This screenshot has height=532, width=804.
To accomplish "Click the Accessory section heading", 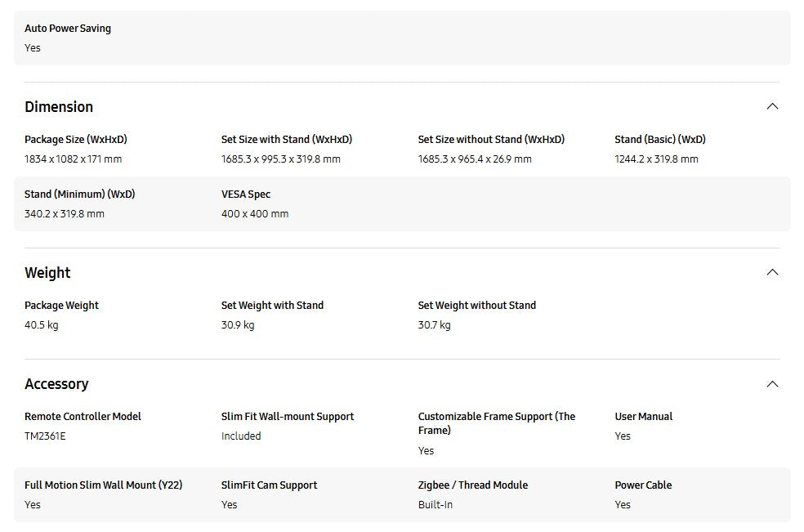I will tap(56, 384).
